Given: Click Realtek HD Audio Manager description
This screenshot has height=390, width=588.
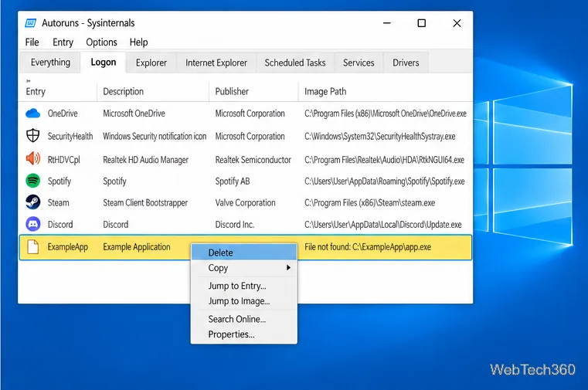Looking at the screenshot, I should click(145, 160).
